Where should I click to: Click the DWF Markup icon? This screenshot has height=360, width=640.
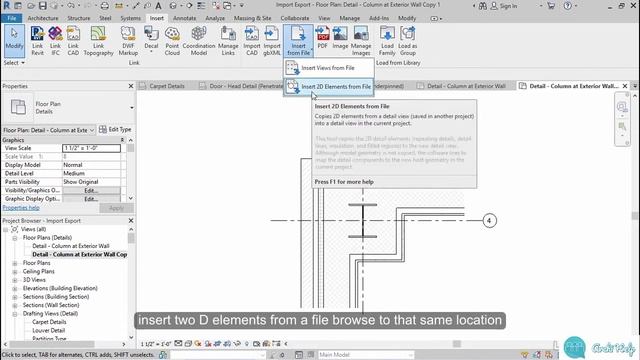pos(128,41)
